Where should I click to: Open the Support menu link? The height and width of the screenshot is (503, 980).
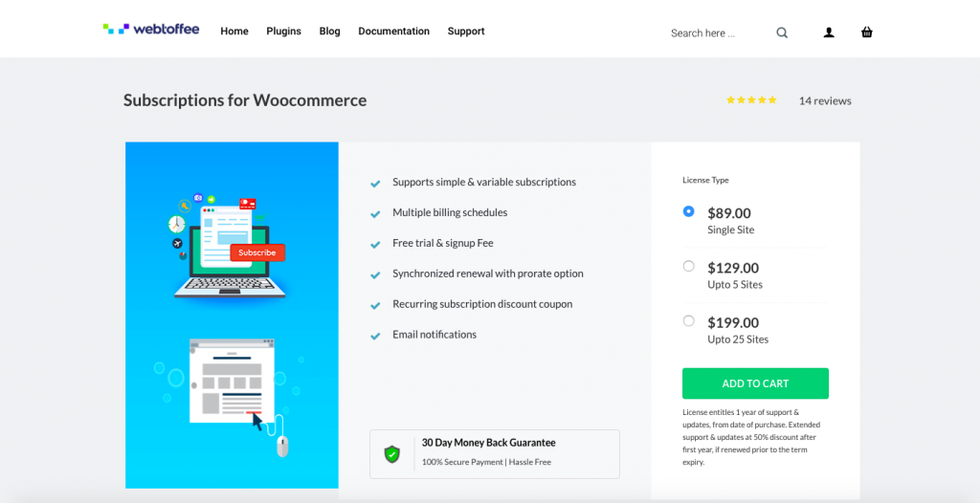(x=466, y=32)
